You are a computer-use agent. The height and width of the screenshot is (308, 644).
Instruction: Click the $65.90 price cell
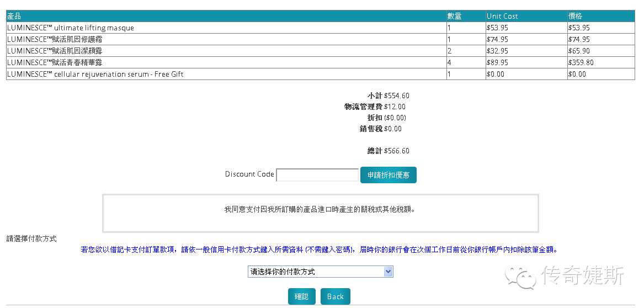coord(602,51)
